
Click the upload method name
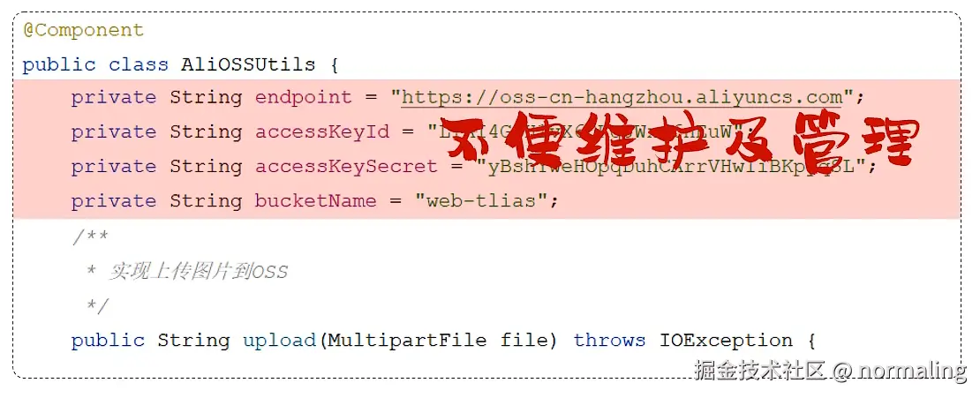279,341
